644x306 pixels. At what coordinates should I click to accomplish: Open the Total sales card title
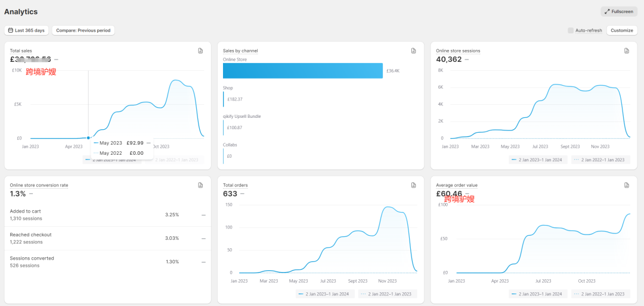tap(21, 51)
